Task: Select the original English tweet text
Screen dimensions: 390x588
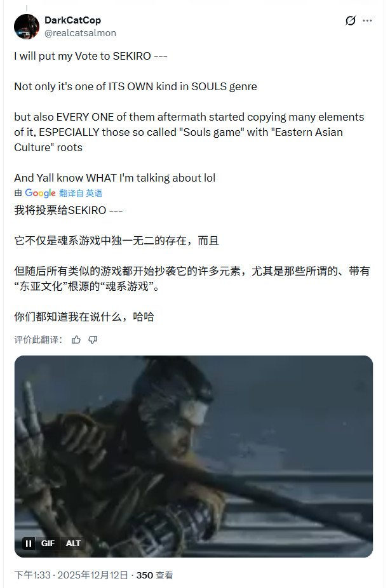Action: coord(189,117)
